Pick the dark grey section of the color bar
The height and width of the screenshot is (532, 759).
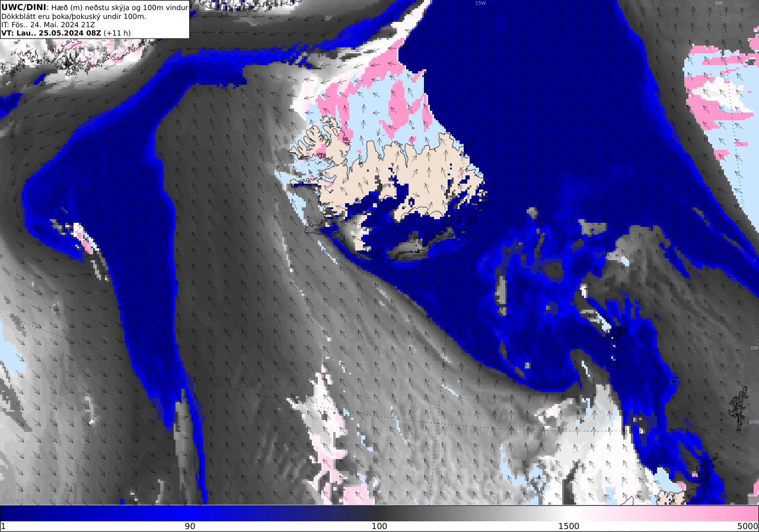coord(379,513)
